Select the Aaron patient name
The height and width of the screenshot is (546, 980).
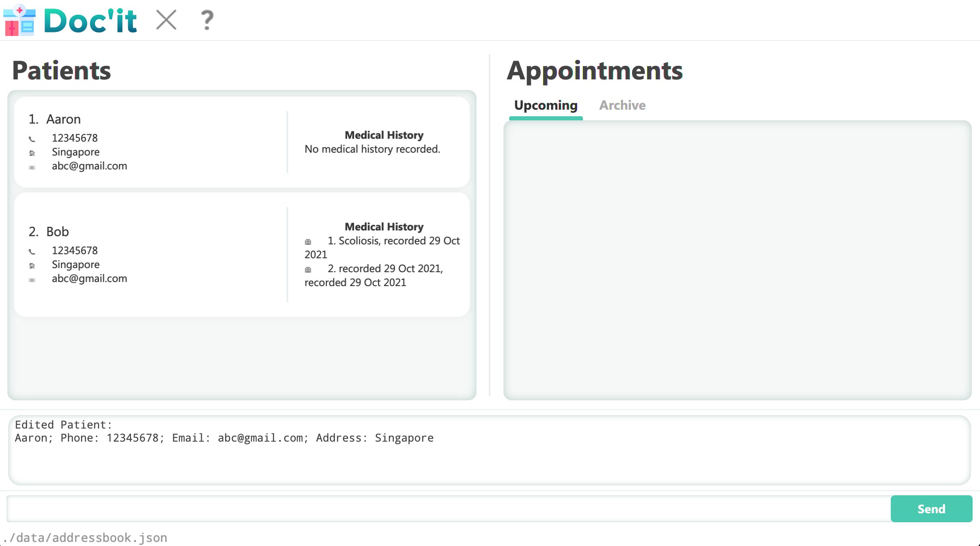coord(63,119)
